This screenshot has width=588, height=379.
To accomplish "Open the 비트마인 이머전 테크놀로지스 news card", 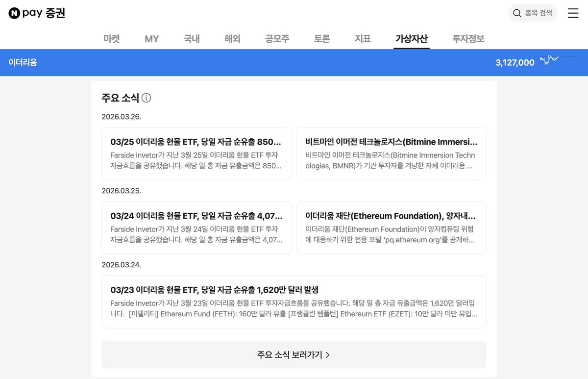I will point(392,153).
